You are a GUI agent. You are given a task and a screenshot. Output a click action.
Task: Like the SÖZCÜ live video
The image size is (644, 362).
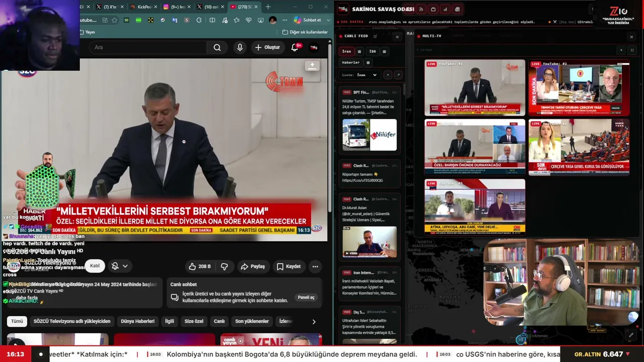pos(200,266)
